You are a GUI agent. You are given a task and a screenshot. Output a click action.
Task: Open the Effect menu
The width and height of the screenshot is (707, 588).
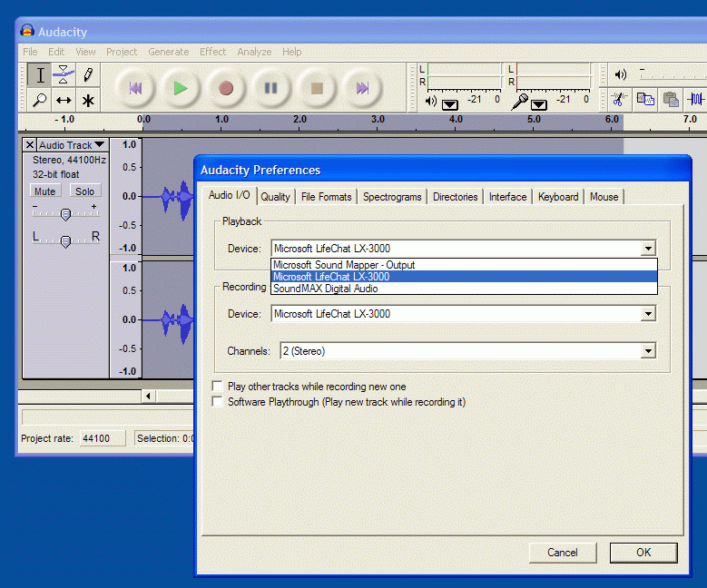212,52
